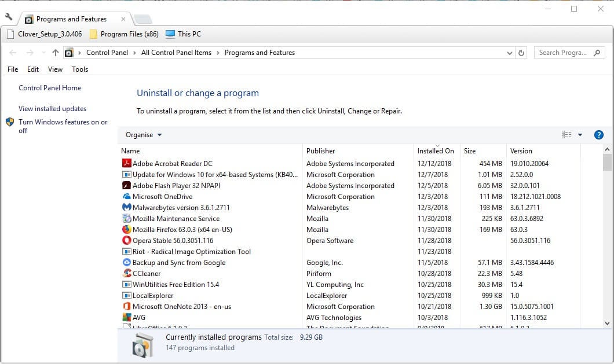Click the Clover wrench settings icon
614x364 pixels.
(x=9, y=17)
